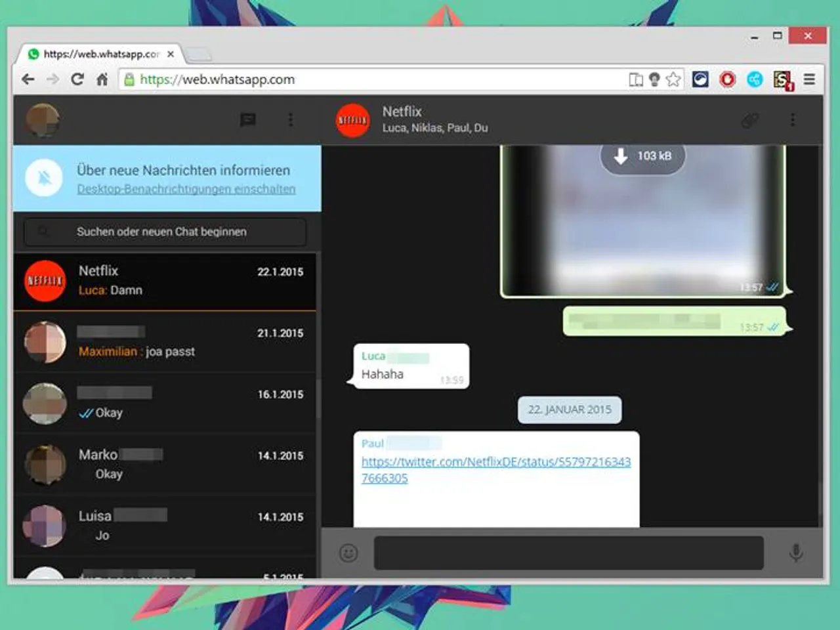Click the muted bell notification icon

click(44, 178)
